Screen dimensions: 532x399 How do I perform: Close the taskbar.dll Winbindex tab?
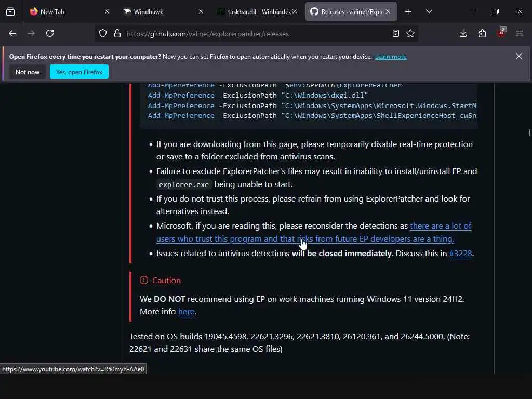[x=295, y=11]
